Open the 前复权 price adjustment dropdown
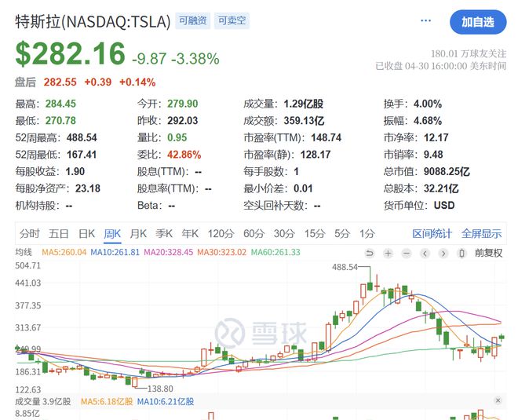 click(x=489, y=253)
